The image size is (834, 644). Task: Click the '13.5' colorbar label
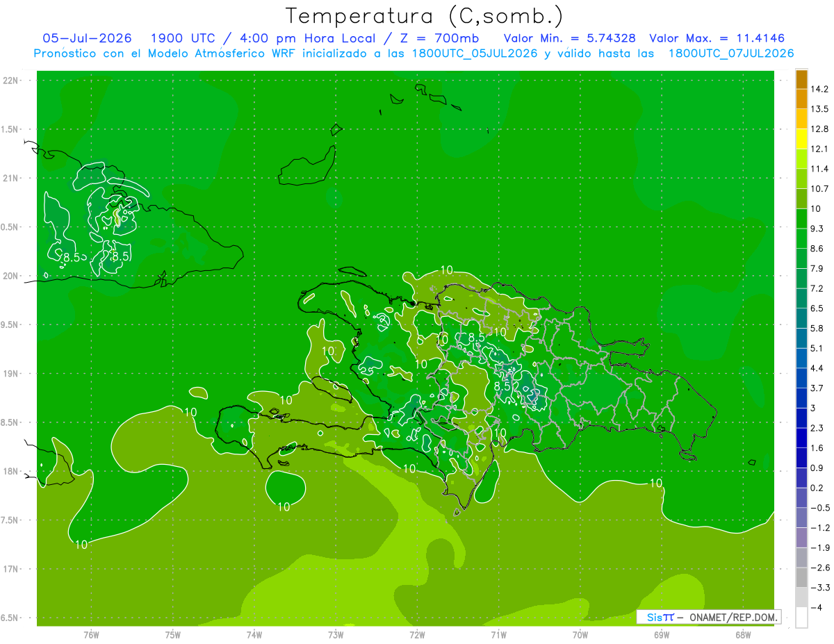click(819, 109)
